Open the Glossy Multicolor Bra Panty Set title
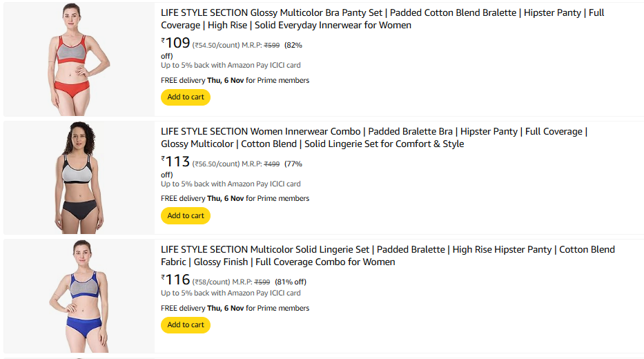Screen dimensions: 644x359 [382, 19]
